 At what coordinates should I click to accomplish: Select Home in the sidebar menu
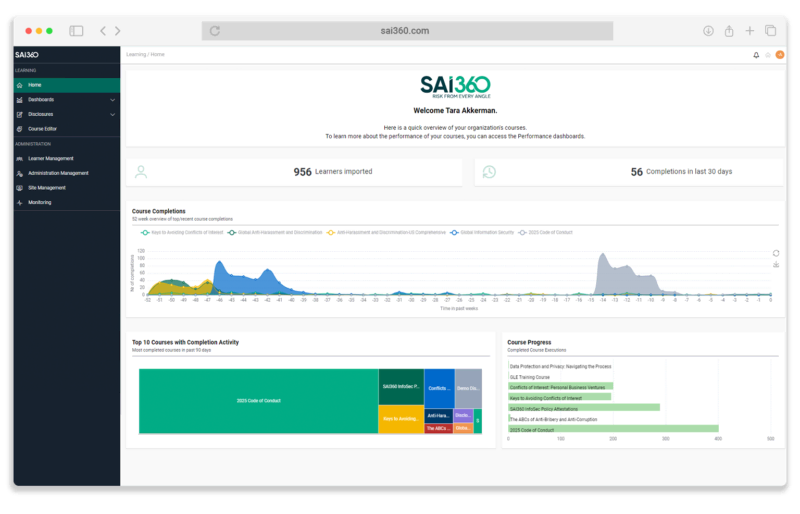[35, 85]
